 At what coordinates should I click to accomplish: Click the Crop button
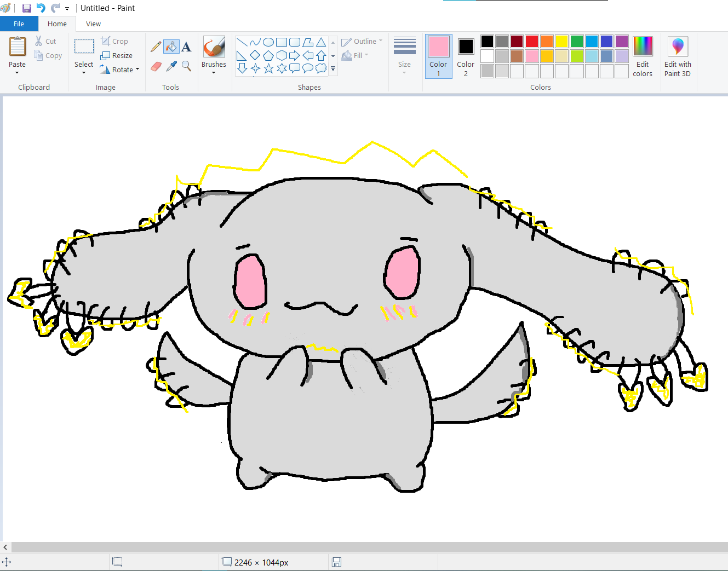point(114,41)
